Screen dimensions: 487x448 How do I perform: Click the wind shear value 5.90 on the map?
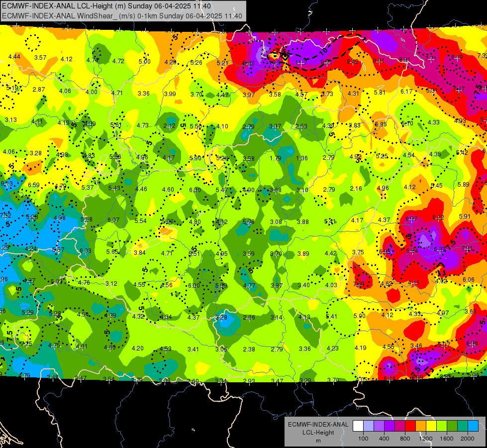point(195,158)
